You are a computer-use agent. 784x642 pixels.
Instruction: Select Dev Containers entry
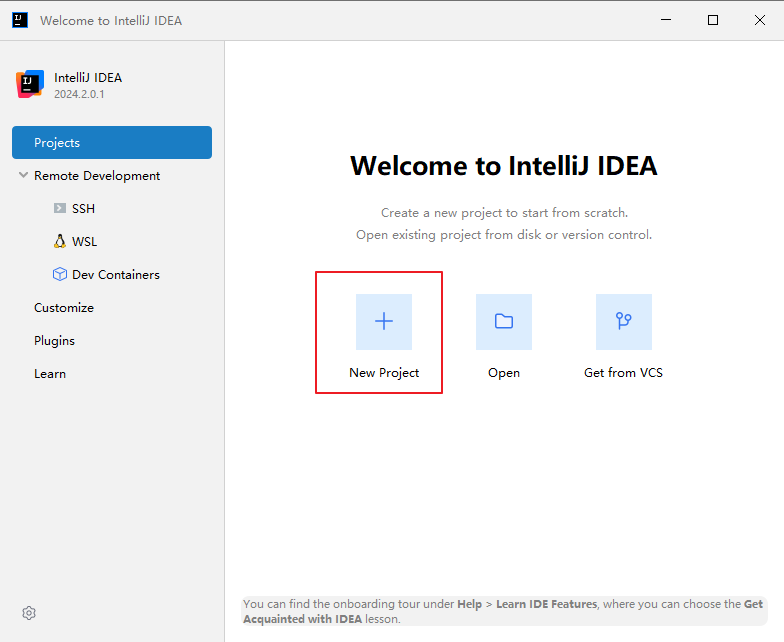tap(116, 274)
